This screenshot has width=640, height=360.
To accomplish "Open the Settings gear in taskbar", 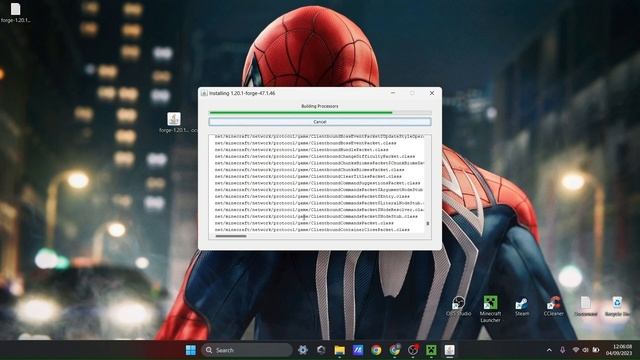I will pos(302,350).
